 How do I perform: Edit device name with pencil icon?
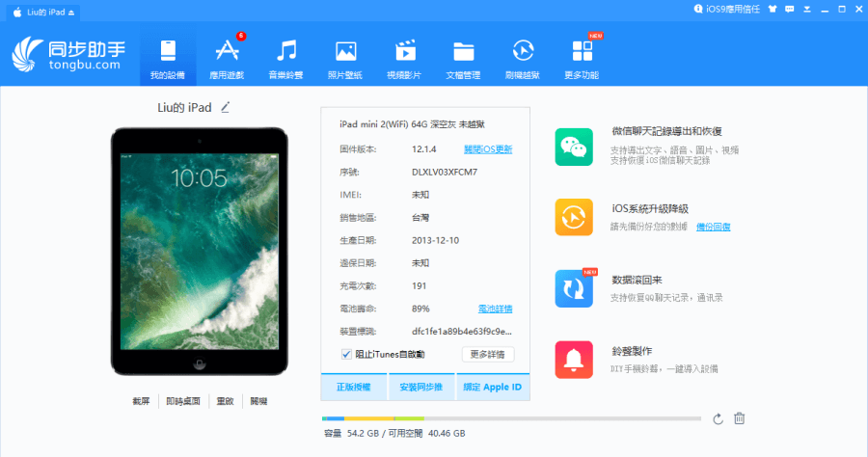(x=225, y=107)
